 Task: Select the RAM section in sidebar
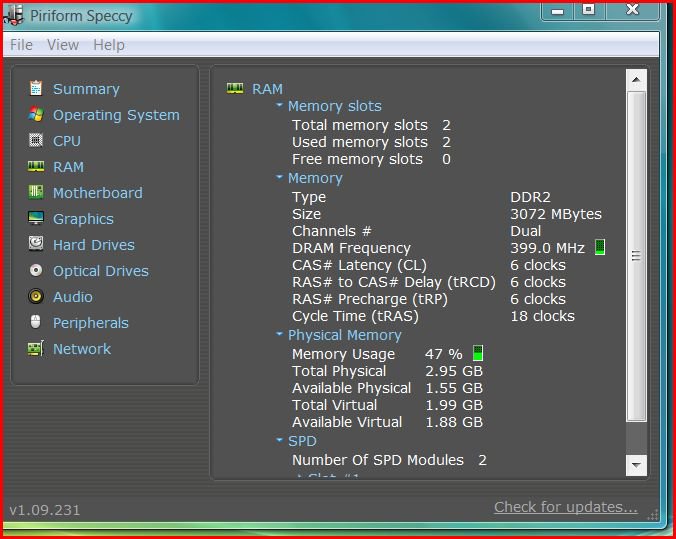point(69,167)
